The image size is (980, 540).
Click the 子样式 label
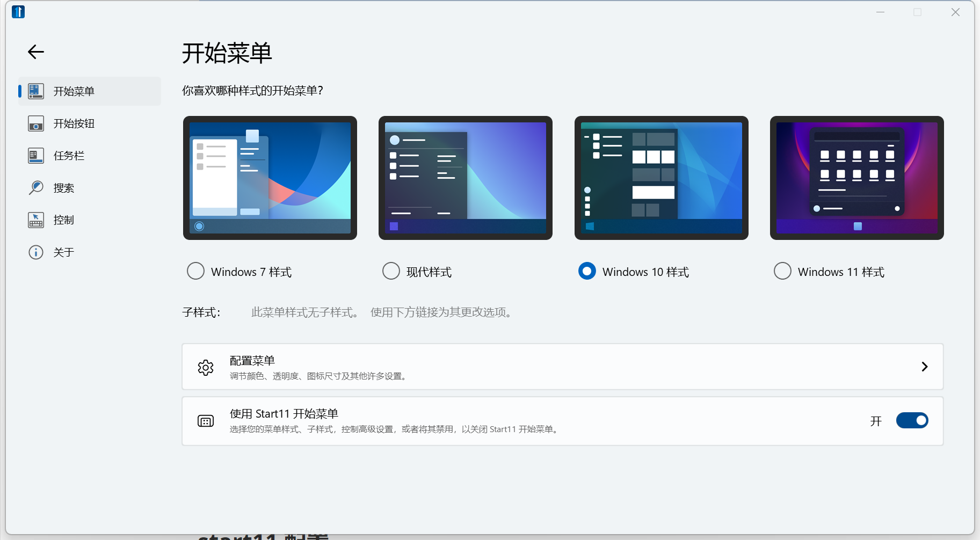201,312
